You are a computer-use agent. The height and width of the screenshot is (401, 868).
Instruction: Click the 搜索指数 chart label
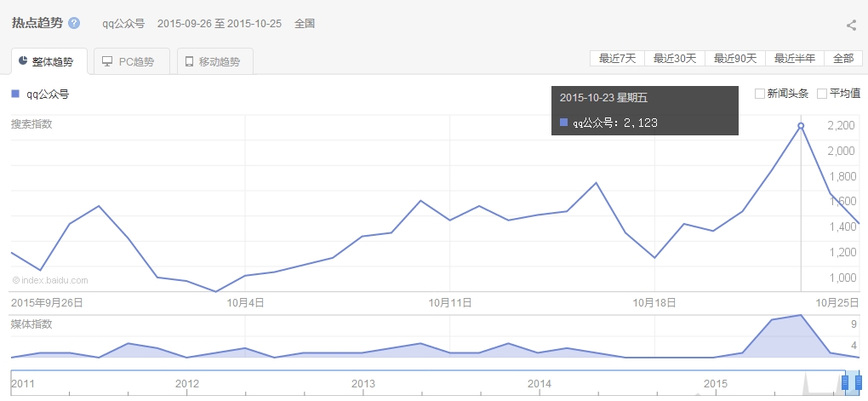(31, 124)
